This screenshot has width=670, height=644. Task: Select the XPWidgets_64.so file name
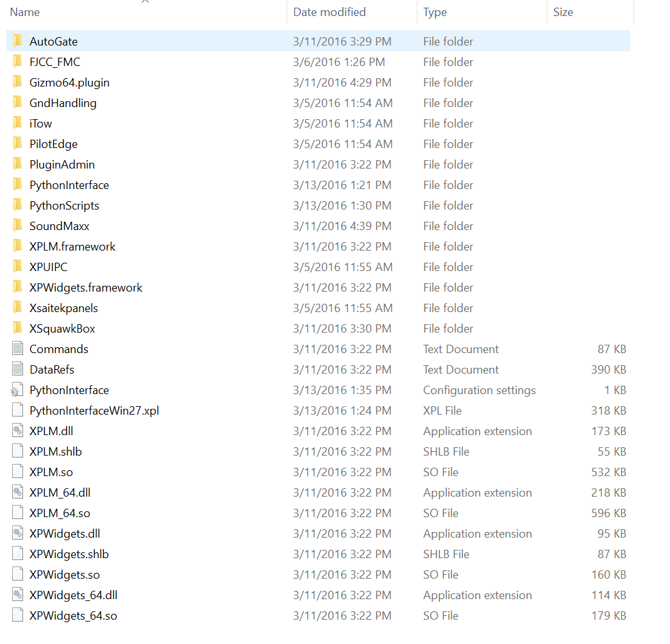click(x=73, y=615)
